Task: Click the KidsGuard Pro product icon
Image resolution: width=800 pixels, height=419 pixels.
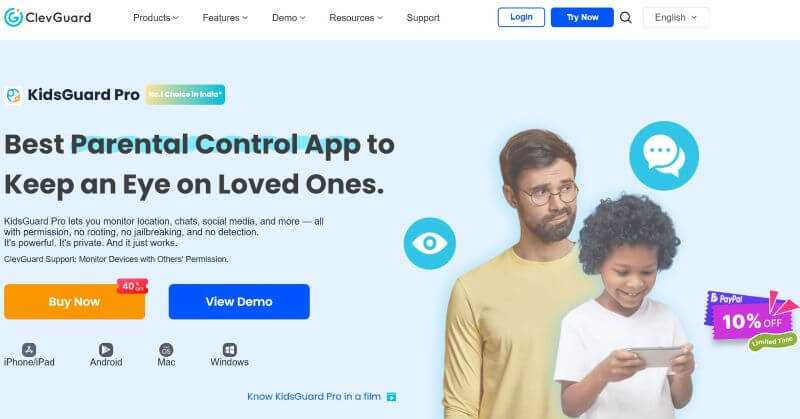Action: coord(13,95)
